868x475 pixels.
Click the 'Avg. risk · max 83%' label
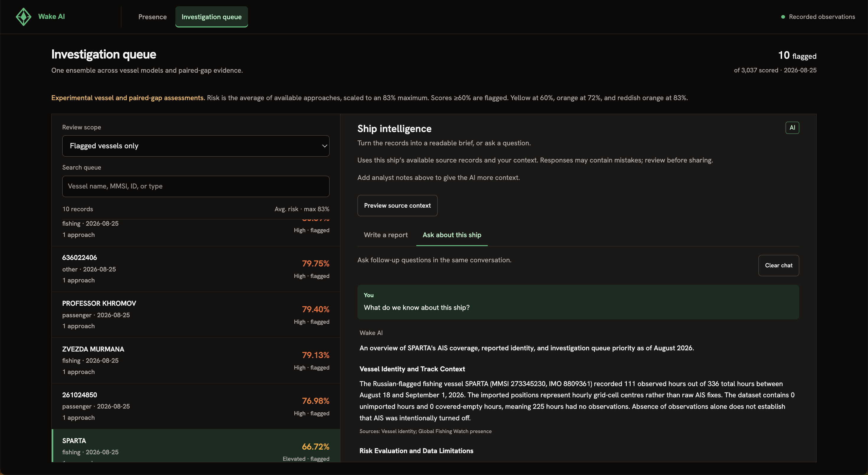pos(301,209)
